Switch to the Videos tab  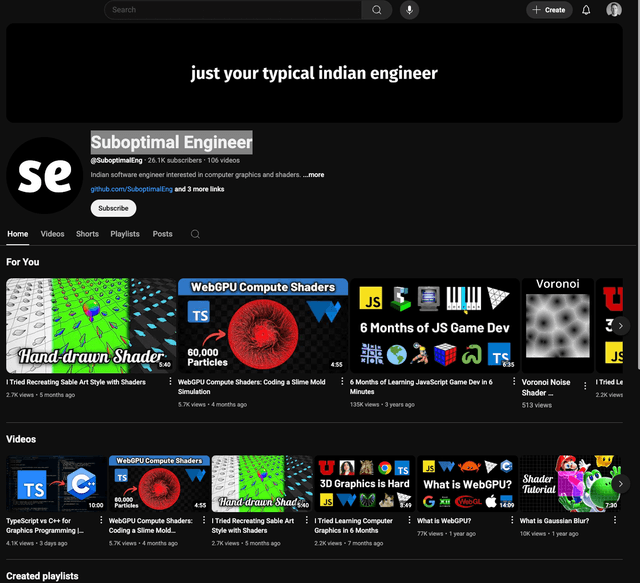(x=52, y=234)
